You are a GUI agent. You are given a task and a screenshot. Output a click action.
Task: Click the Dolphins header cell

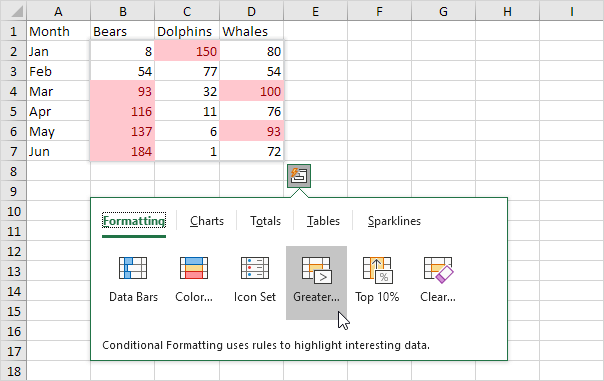coord(187,31)
